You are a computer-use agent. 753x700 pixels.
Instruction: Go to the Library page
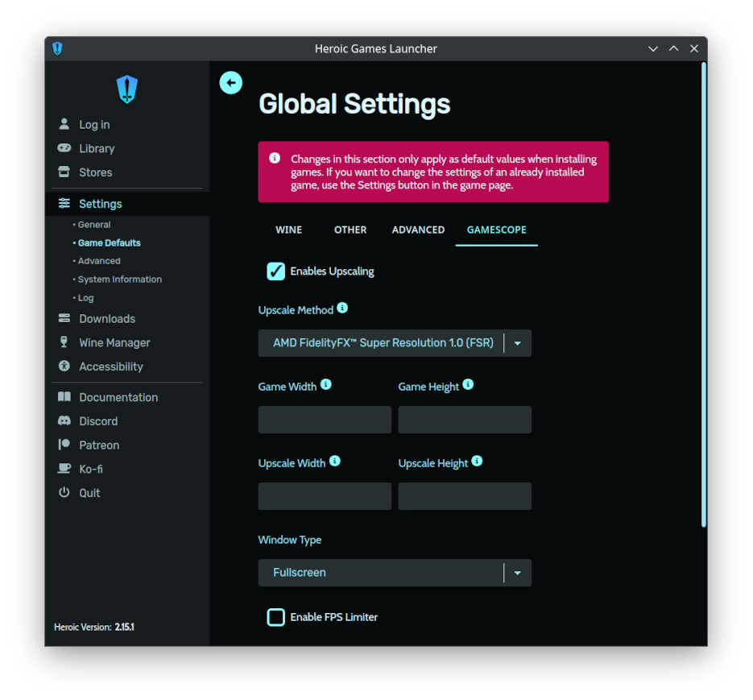[x=97, y=148]
